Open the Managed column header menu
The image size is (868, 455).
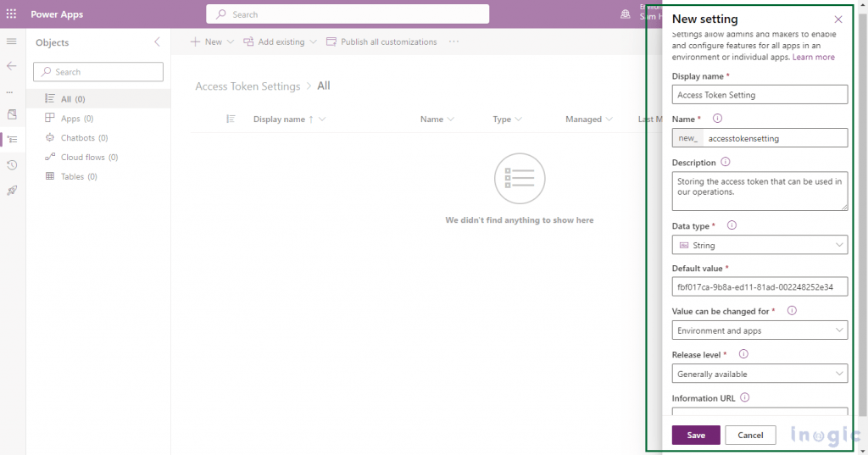pyautogui.click(x=589, y=119)
